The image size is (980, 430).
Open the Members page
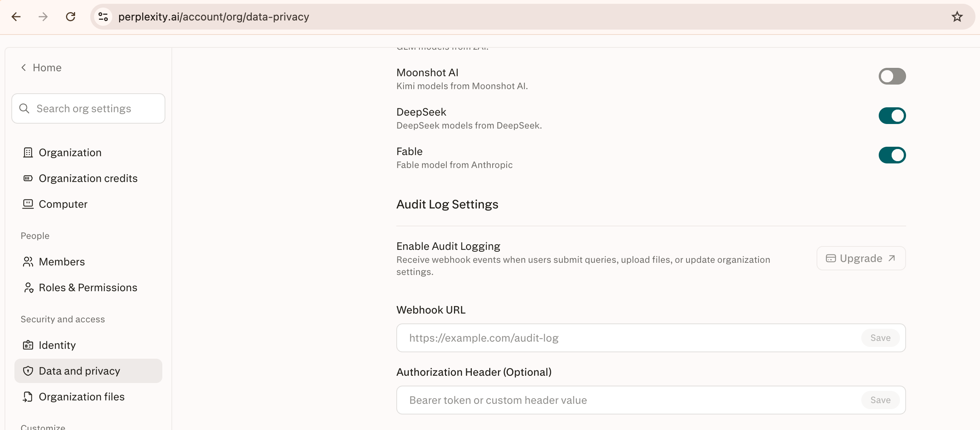pyautogui.click(x=88, y=262)
